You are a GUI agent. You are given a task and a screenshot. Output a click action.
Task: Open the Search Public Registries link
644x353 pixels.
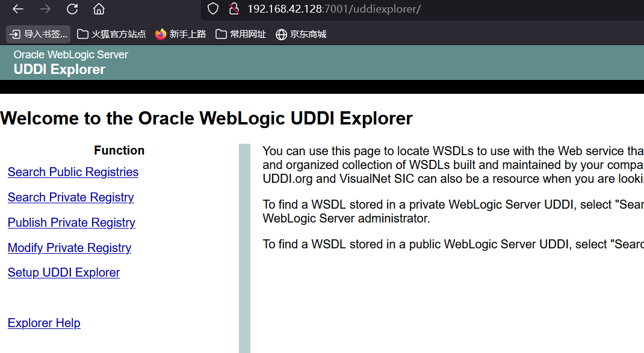(x=73, y=172)
